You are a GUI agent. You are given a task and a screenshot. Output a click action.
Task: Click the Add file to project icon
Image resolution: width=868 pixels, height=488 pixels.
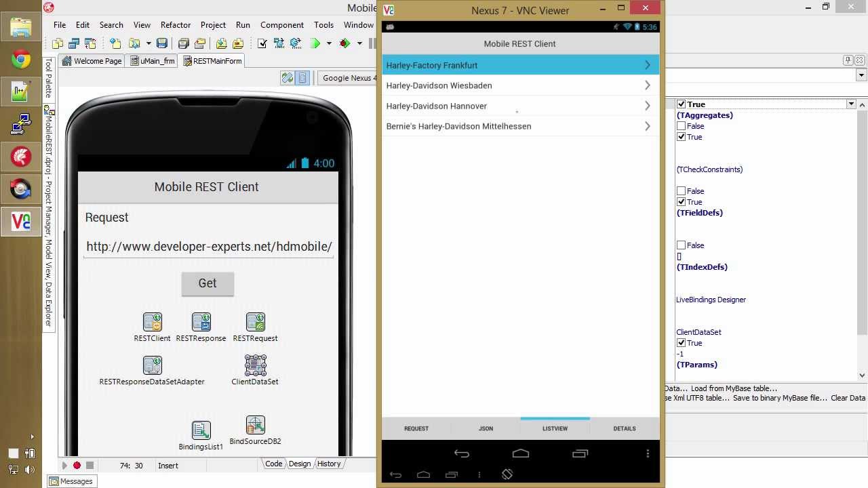pyautogui.click(x=222, y=43)
